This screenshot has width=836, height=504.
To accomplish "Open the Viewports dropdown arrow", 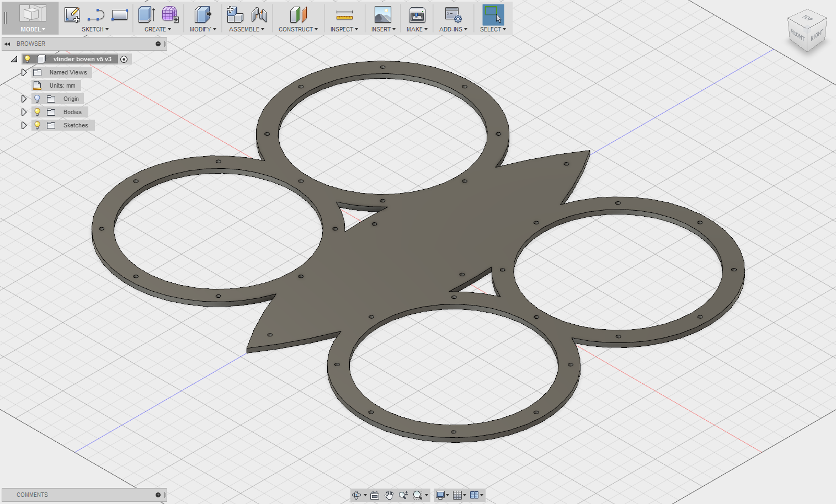I will (482, 495).
